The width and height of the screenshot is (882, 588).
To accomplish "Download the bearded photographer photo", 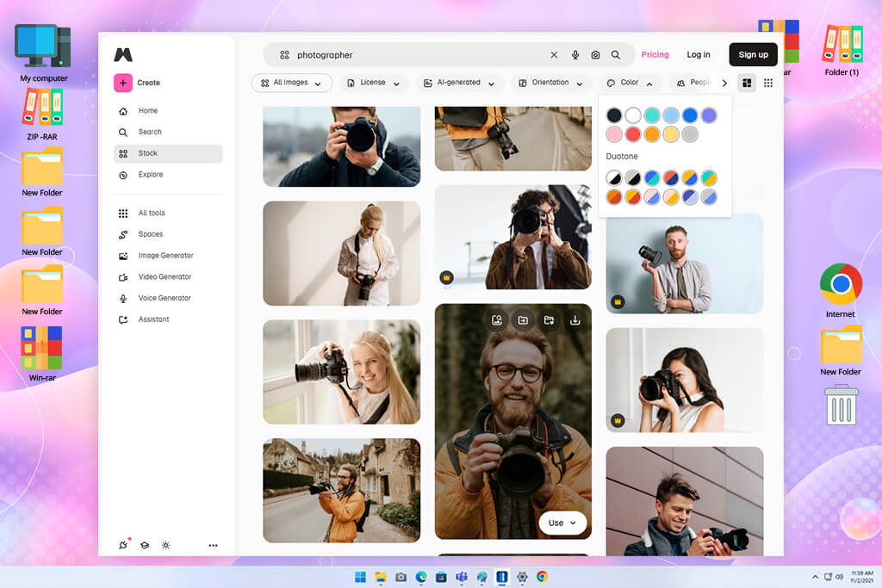I will [x=575, y=320].
